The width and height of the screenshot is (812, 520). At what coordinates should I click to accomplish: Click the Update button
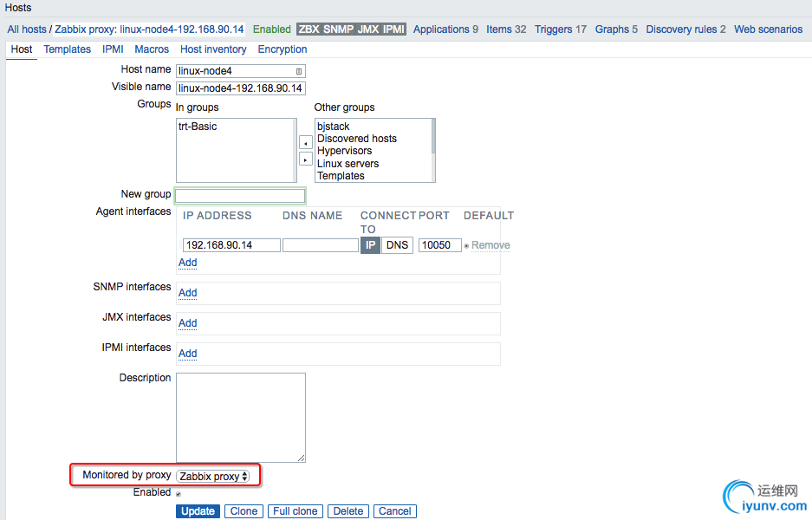click(x=198, y=511)
